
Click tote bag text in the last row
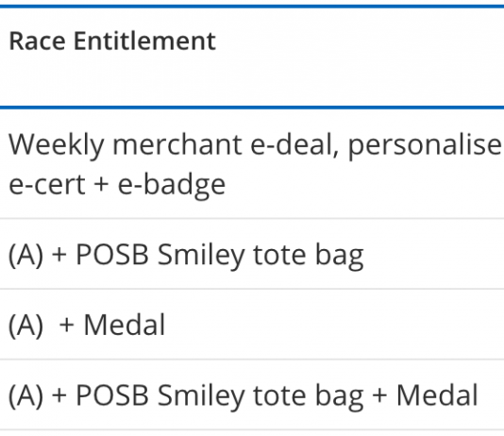[309, 396]
